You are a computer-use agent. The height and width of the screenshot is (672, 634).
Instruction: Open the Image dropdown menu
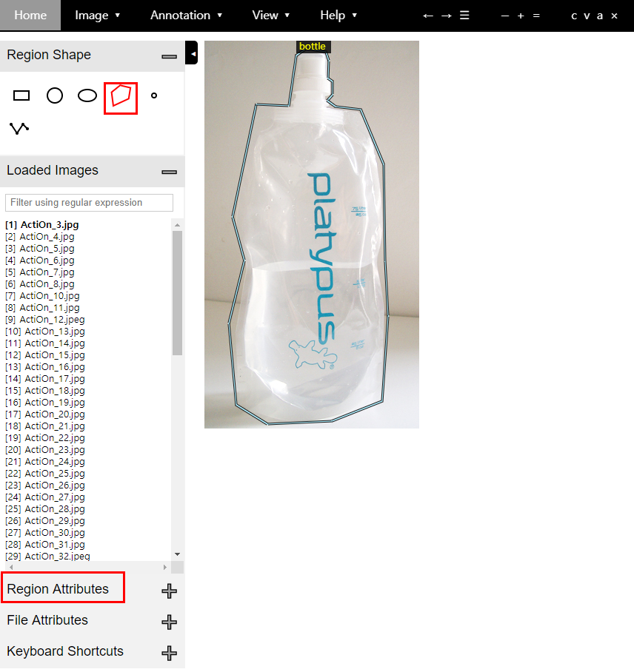click(x=97, y=16)
